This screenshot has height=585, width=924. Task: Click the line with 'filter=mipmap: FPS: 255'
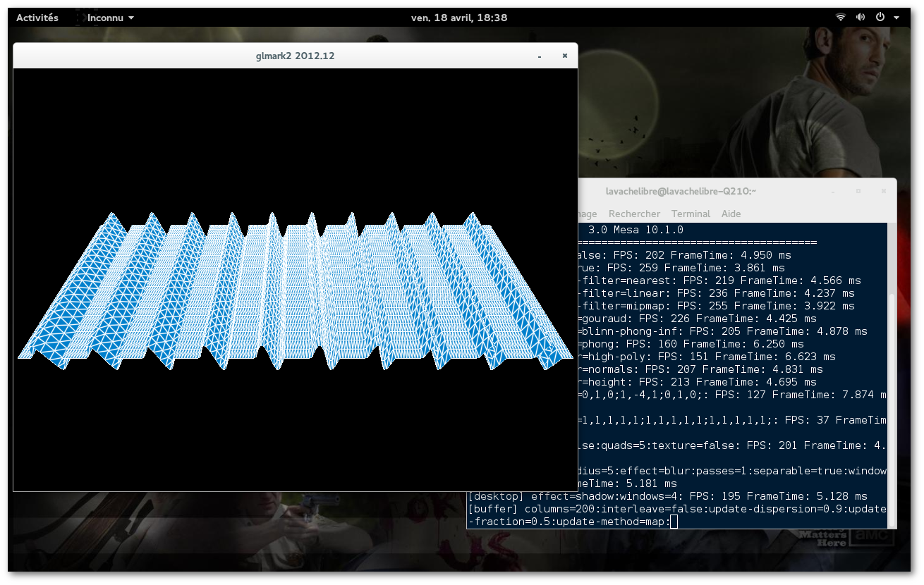pos(716,306)
